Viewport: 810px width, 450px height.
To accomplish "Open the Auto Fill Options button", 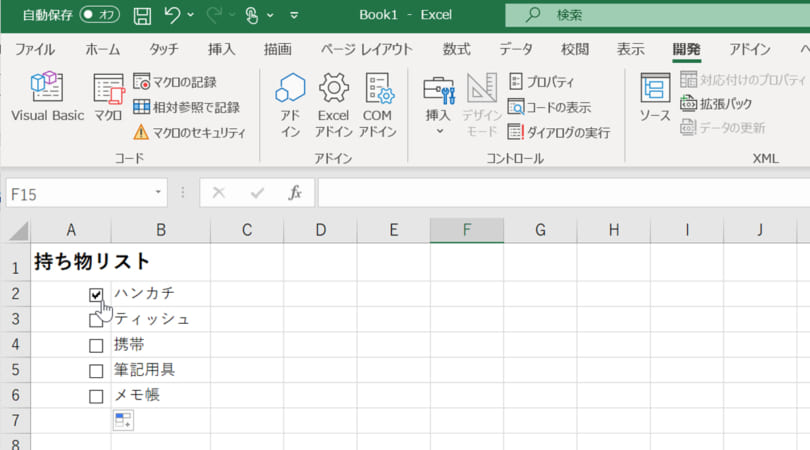I will tap(123, 421).
